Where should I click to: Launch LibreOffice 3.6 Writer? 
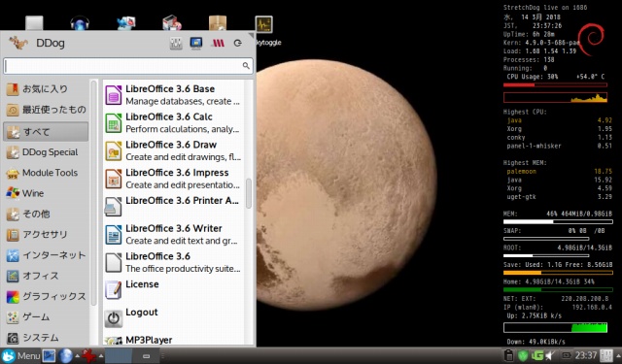pyautogui.click(x=173, y=235)
